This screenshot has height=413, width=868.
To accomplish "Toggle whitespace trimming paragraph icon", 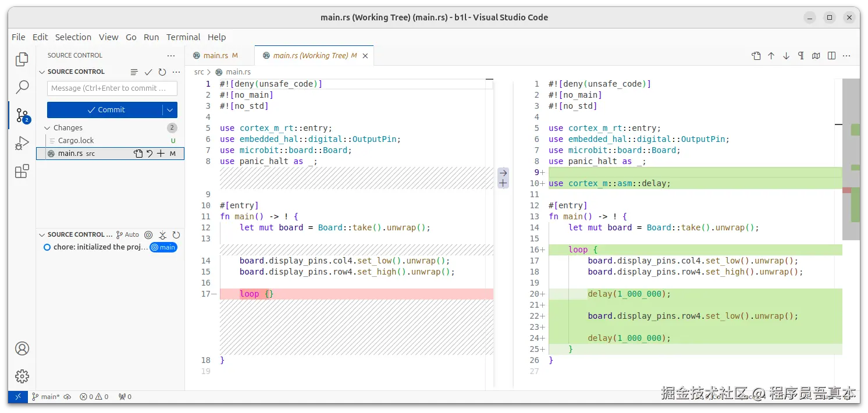I will [x=801, y=56].
